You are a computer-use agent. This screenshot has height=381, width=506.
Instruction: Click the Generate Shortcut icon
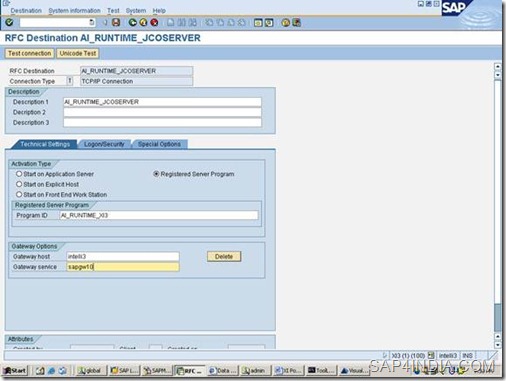[269, 22]
